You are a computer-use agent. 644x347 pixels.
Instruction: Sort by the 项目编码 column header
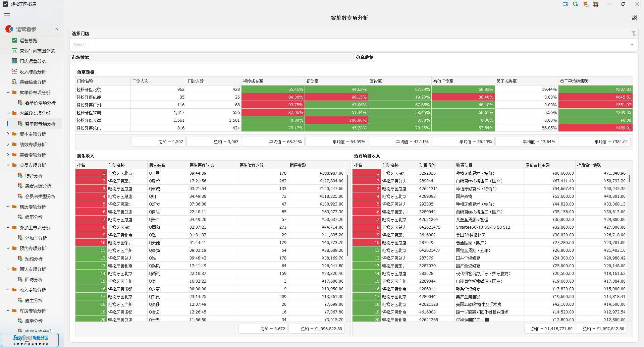click(x=436, y=165)
